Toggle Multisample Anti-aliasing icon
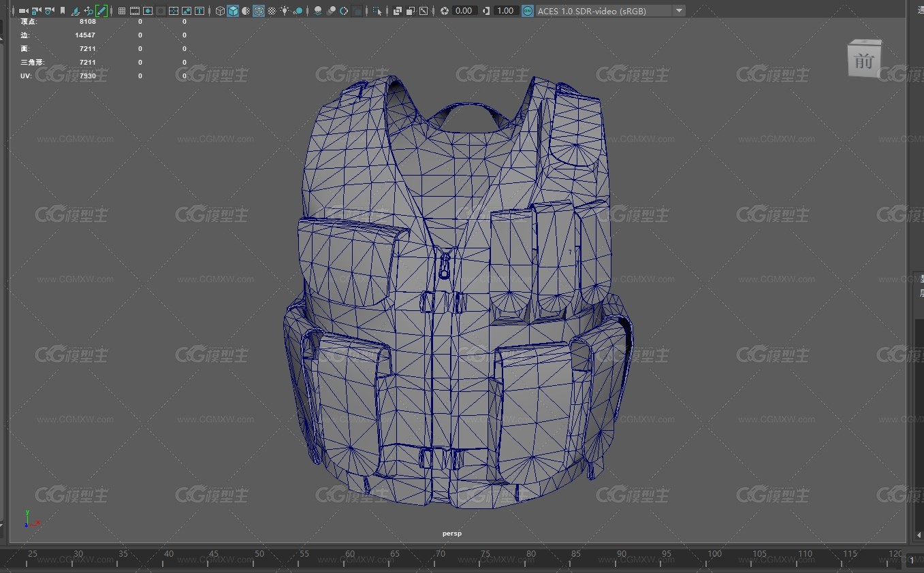924x573 pixels. click(344, 11)
